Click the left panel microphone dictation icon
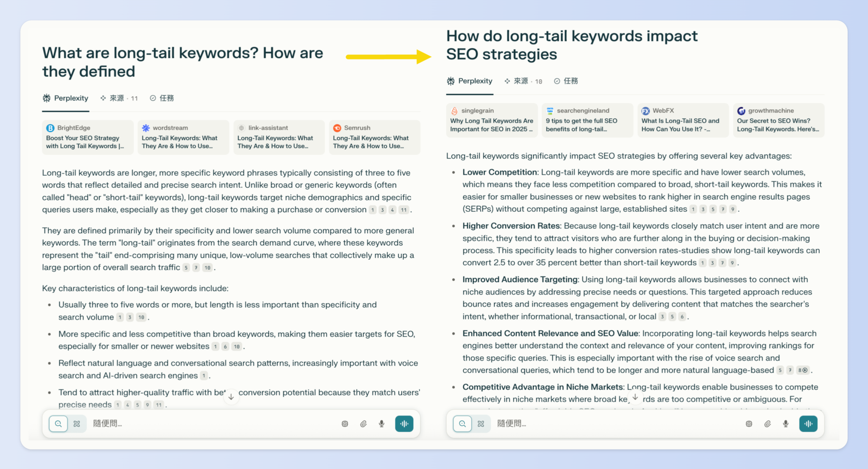The image size is (868, 469). (381, 424)
